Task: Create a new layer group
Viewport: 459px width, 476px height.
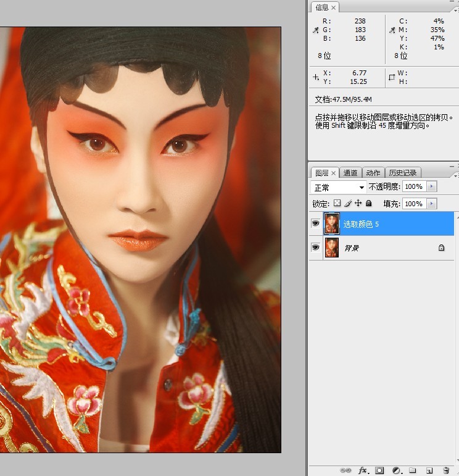Action: coord(412,470)
